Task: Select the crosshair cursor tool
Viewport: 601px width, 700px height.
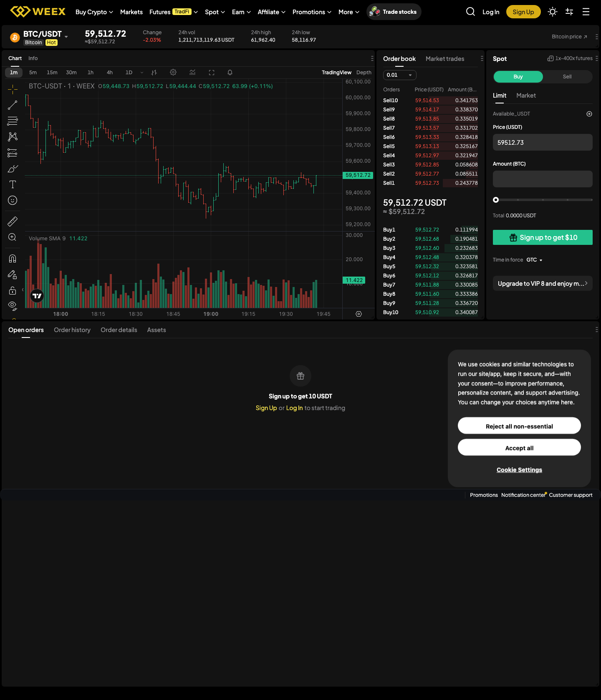Action: (13, 89)
